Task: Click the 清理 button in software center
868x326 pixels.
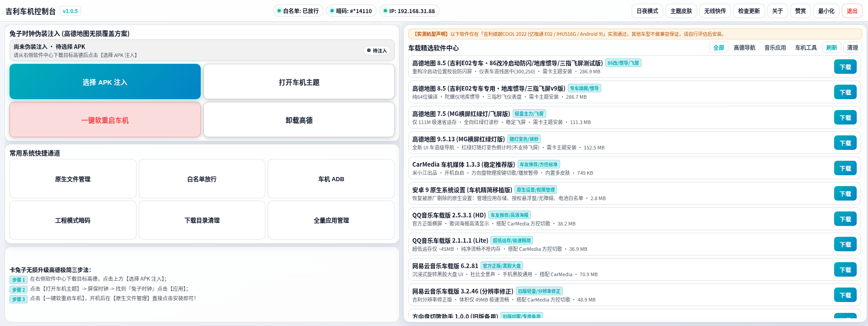Action: click(x=853, y=48)
